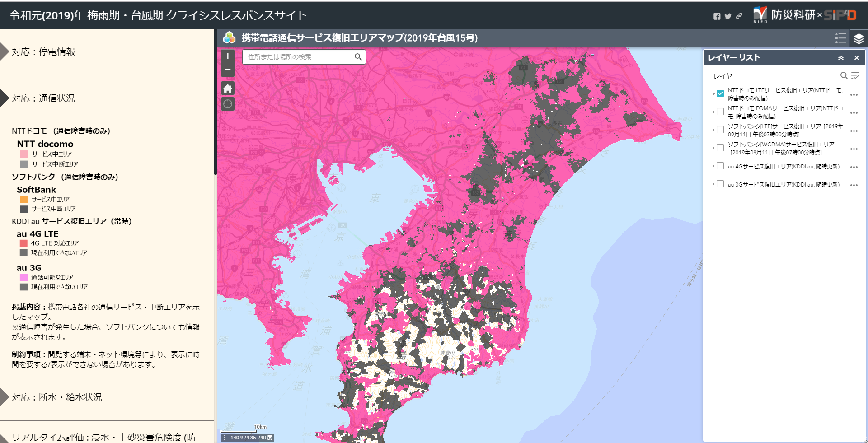The image size is (868, 443).
Task: Click the 掲載内容 description text
Action: point(106,322)
